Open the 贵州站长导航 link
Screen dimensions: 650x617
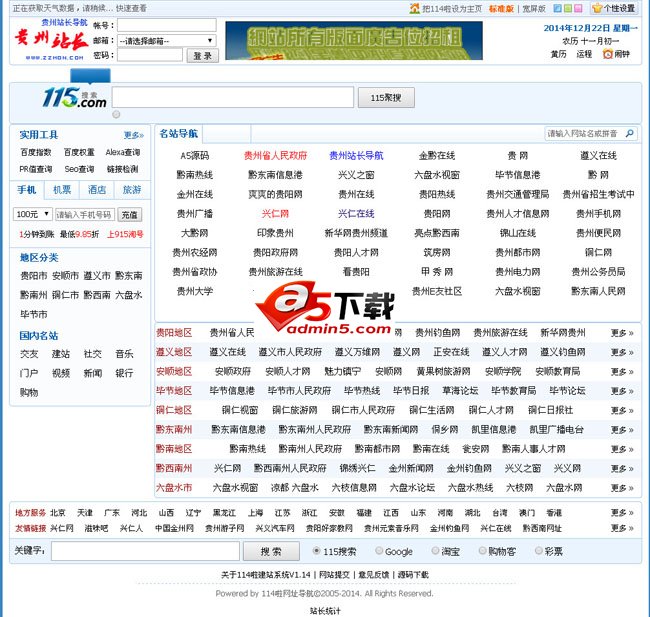click(x=356, y=155)
